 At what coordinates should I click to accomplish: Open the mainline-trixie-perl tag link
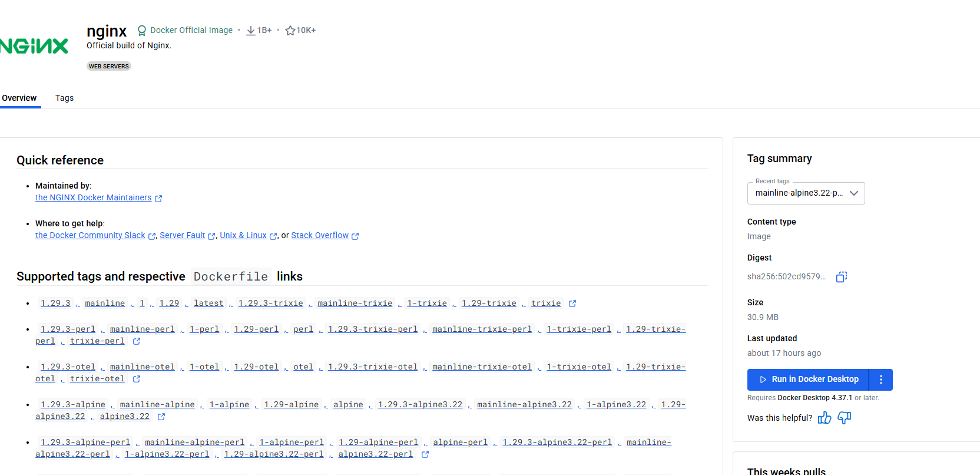[x=482, y=329]
